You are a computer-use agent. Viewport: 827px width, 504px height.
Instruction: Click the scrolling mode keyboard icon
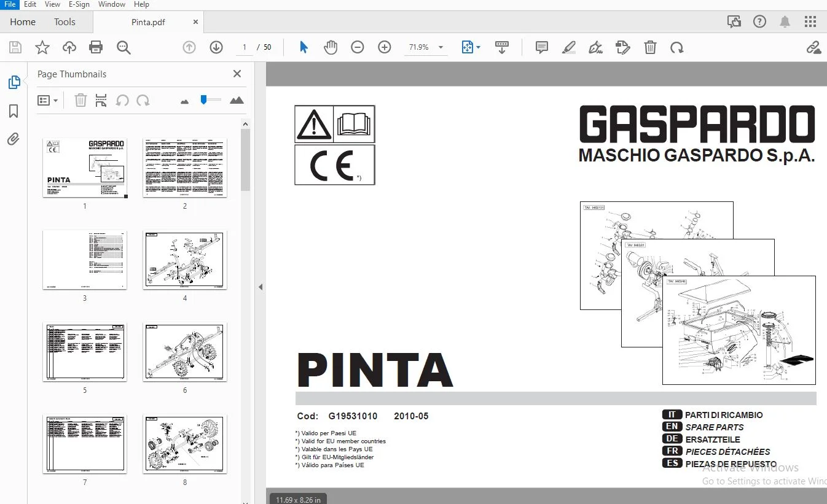[x=502, y=47]
